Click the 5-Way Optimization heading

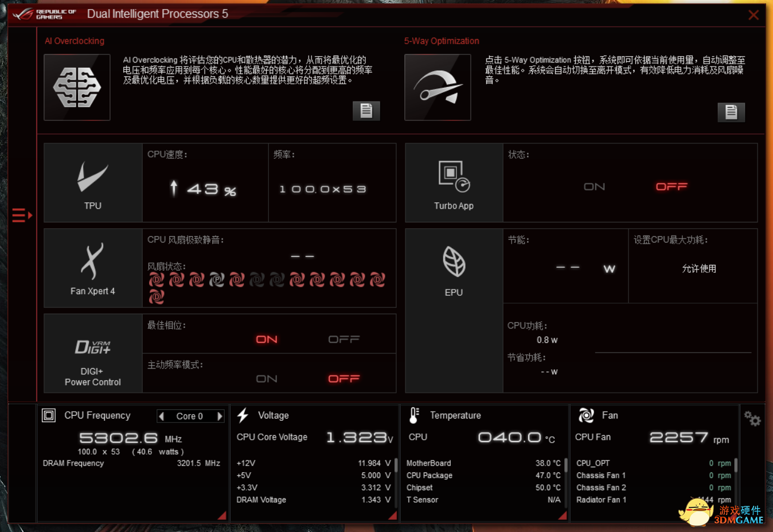click(442, 41)
